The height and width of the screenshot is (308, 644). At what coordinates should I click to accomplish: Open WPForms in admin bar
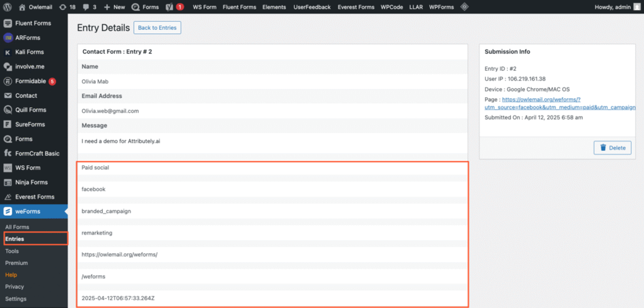tap(441, 7)
